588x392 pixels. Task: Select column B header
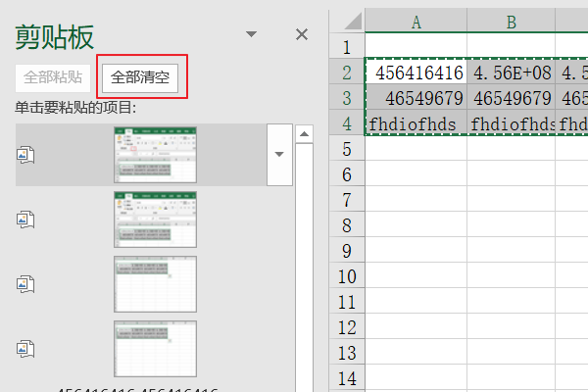(x=512, y=22)
